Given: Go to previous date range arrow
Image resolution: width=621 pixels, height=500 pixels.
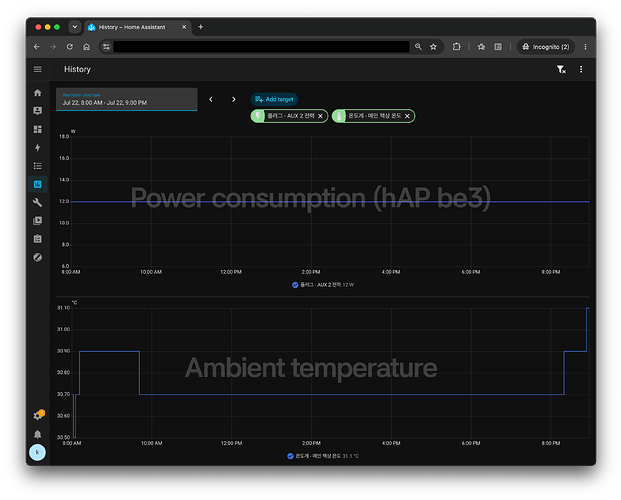Looking at the screenshot, I should (x=211, y=99).
